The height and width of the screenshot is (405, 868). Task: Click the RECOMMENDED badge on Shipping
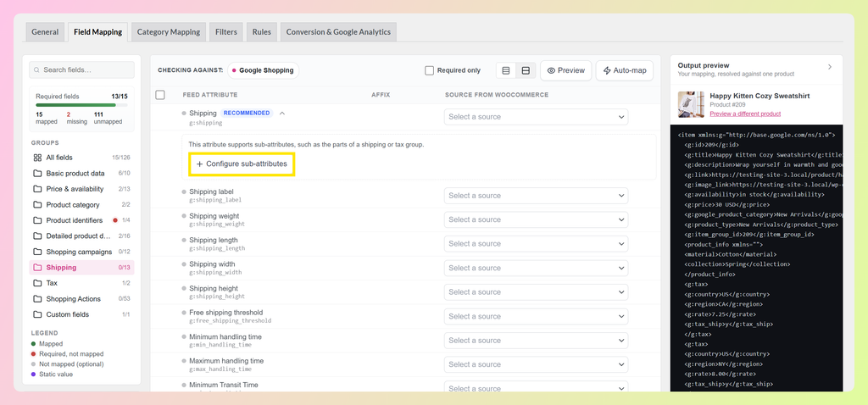point(247,113)
